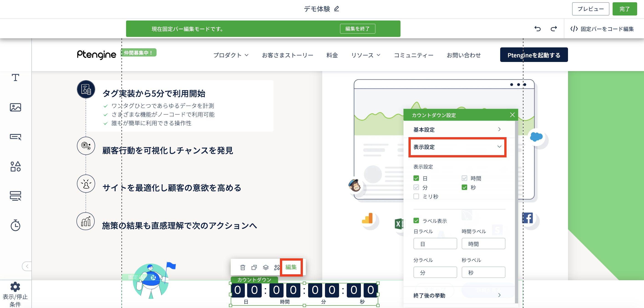Viewport: 644px width, 308px height.
Task: Click the Facebook integration icon
Action: pyautogui.click(x=527, y=218)
